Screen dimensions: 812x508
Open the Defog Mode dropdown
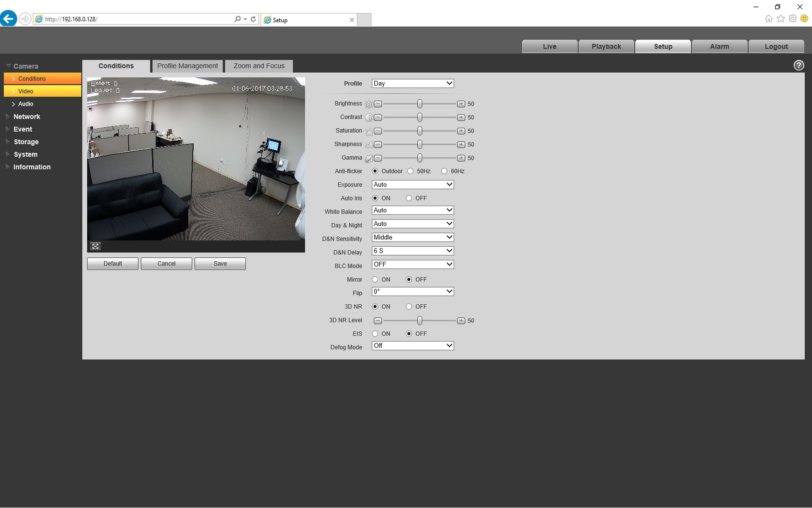point(413,346)
